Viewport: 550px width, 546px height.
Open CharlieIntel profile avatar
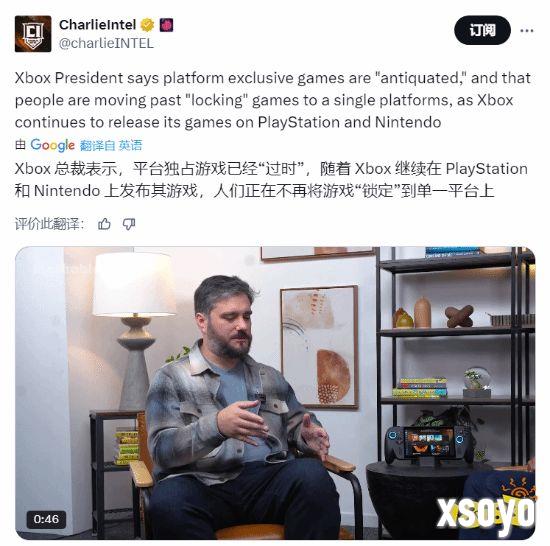(33, 34)
